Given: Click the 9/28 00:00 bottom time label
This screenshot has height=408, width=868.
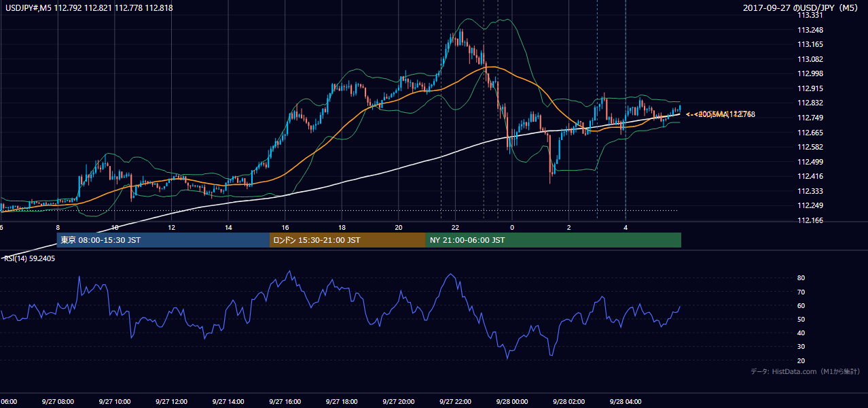Looking at the screenshot, I should point(511,402).
